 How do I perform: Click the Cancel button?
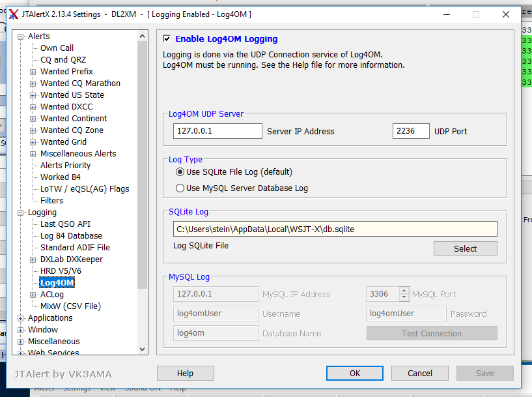[x=420, y=374]
